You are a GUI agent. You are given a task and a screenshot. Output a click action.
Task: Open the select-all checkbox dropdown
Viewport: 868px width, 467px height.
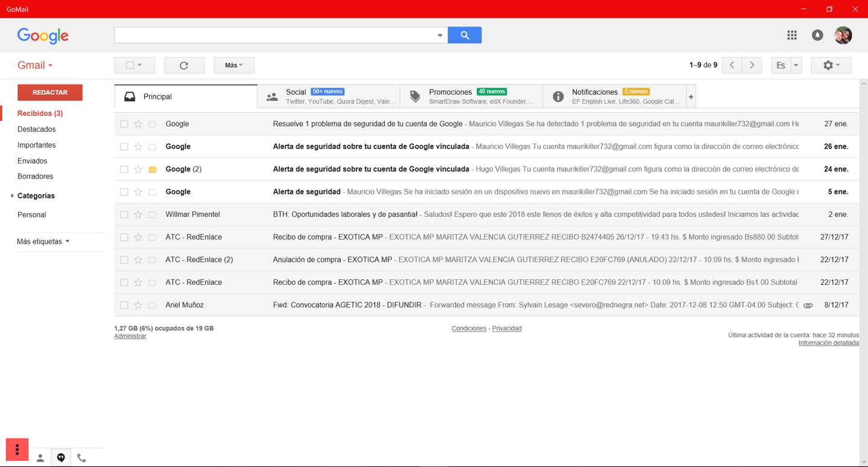coord(139,65)
